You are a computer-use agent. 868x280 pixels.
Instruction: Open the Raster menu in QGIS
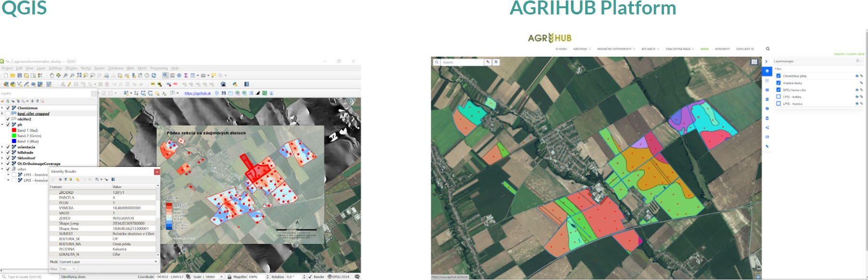point(100,68)
